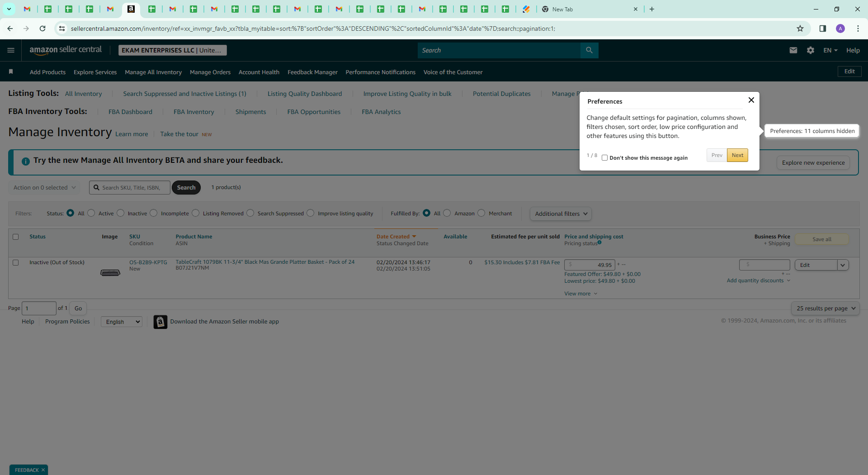Check Don't show this message again
The height and width of the screenshot is (475, 868).
(604, 158)
